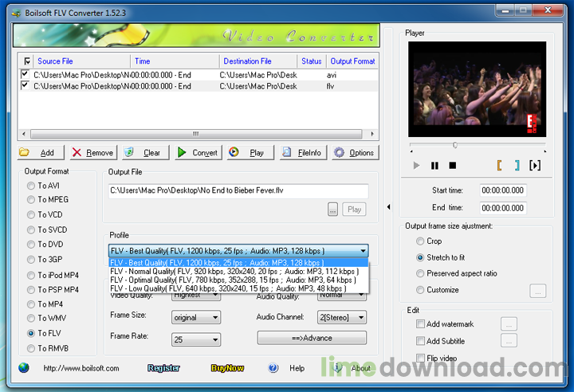Image resolution: width=574 pixels, height=392 pixels.
Task: Play the video in the Player panel
Action: pyautogui.click(x=416, y=166)
